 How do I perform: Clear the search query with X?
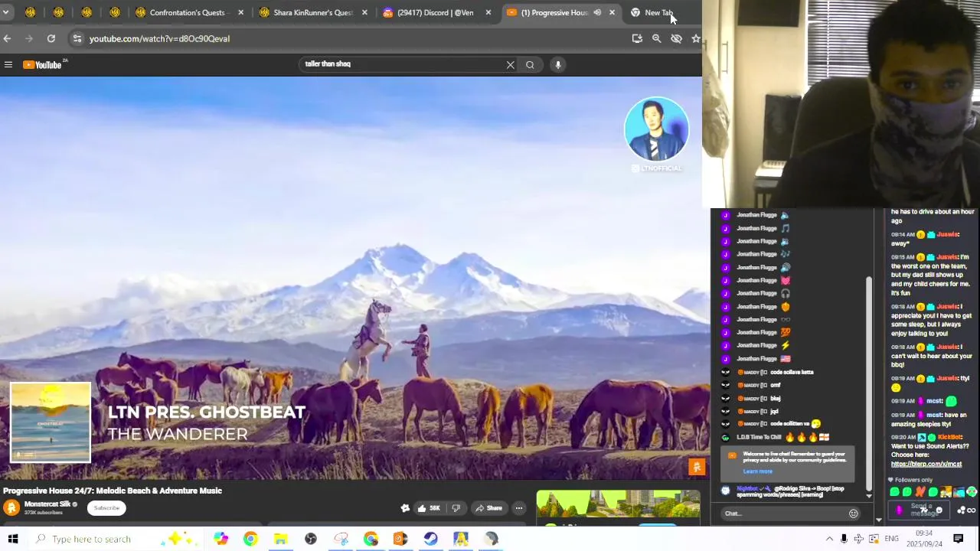click(511, 65)
